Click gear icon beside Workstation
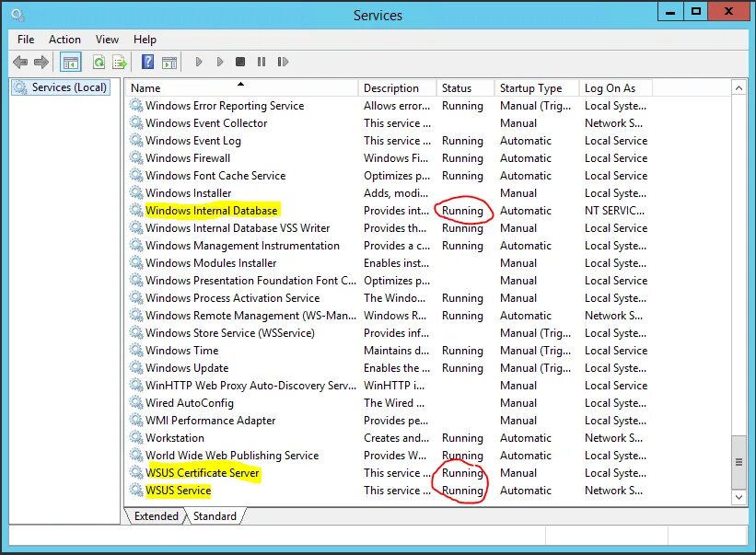The image size is (756, 555). pos(136,437)
